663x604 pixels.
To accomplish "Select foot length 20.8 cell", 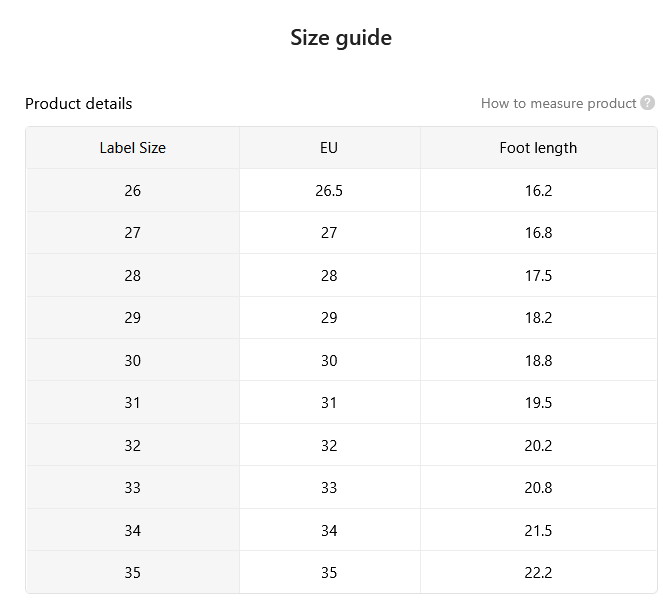I will [x=538, y=488].
